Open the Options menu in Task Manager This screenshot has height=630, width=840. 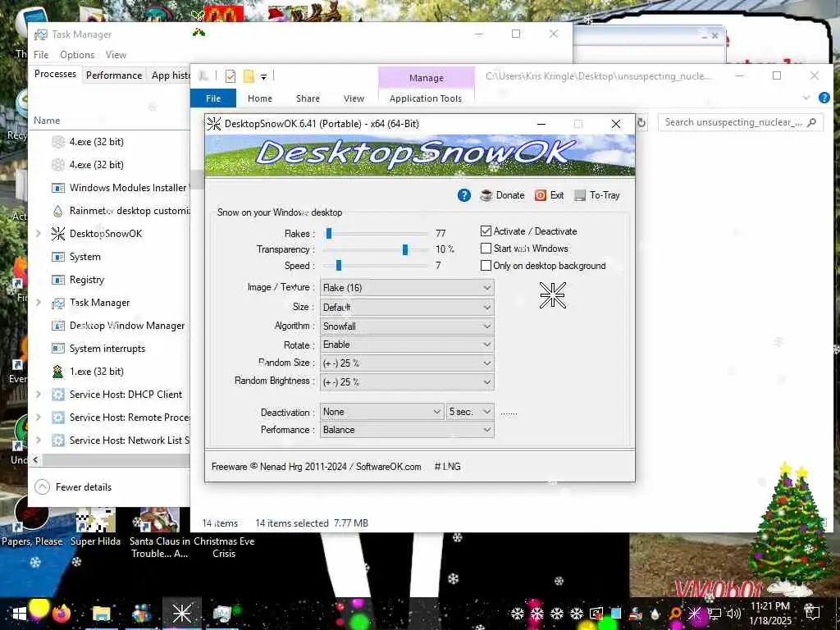77,55
